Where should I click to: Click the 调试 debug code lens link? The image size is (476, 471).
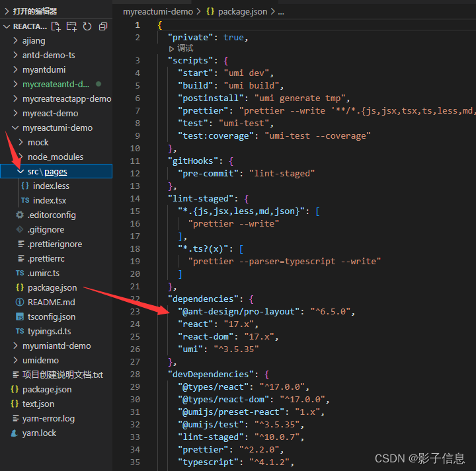point(185,49)
